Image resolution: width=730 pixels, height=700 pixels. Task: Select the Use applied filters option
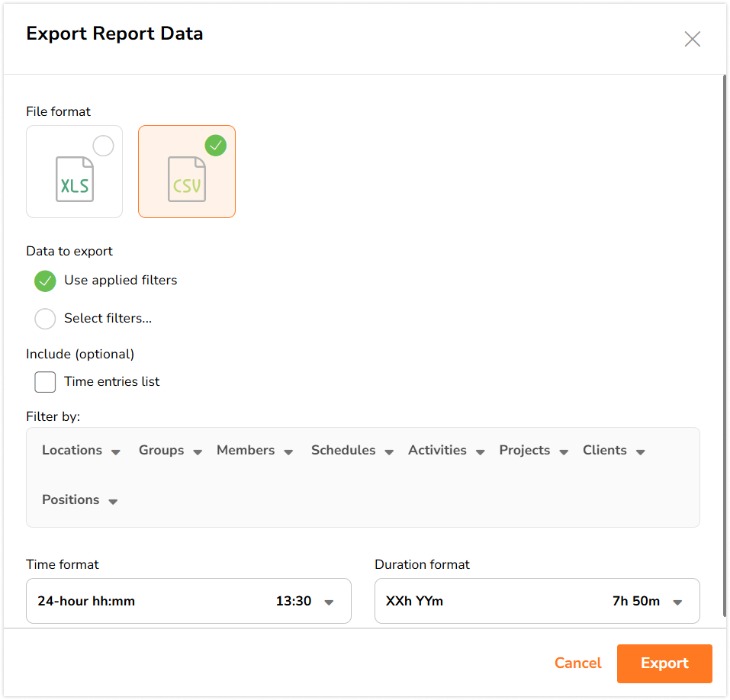[x=46, y=281]
